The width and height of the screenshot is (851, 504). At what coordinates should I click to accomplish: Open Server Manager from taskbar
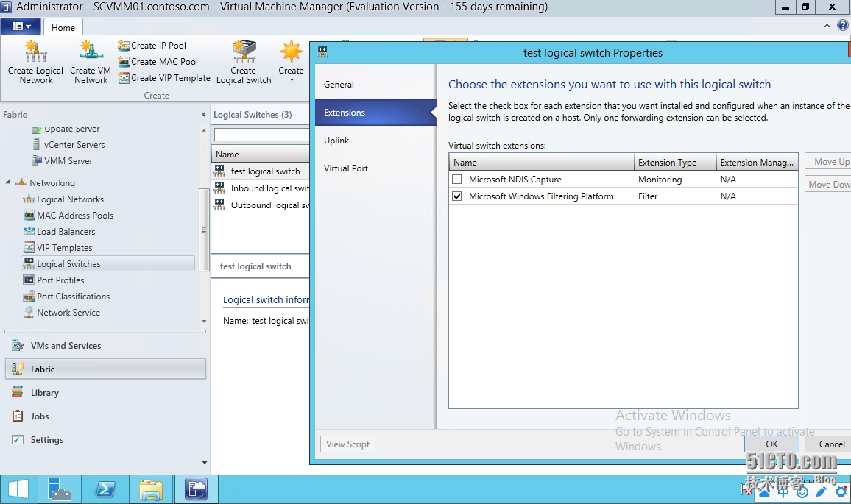(60, 490)
